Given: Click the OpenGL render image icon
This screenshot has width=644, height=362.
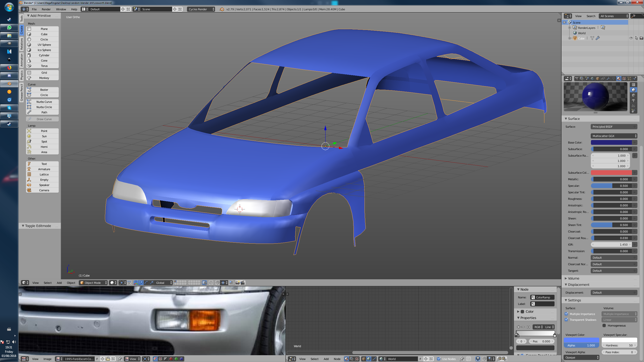Looking at the screenshot, I should (237, 283).
